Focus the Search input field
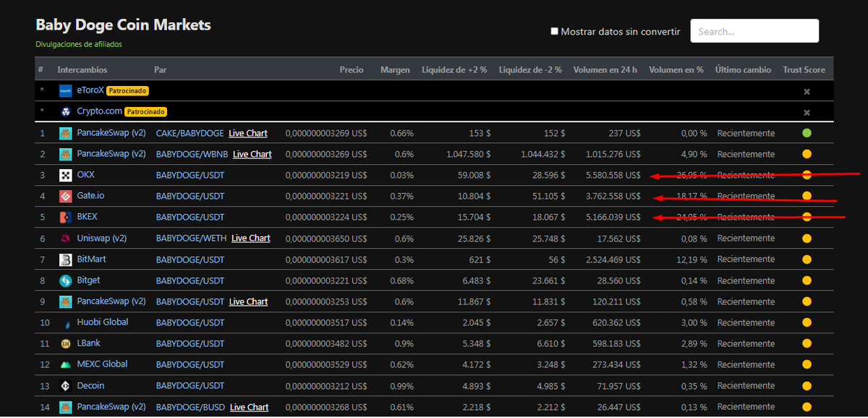Image resolution: width=868 pixels, height=418 pixels. 754,31
